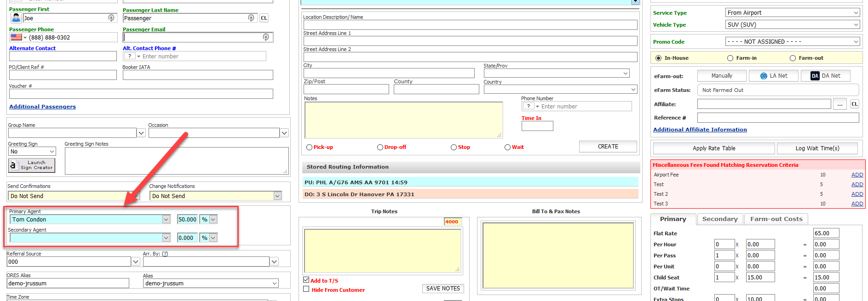
Task: Choose the Pick-up routing option
Action: pyautogui.click(x=309, y=147)
